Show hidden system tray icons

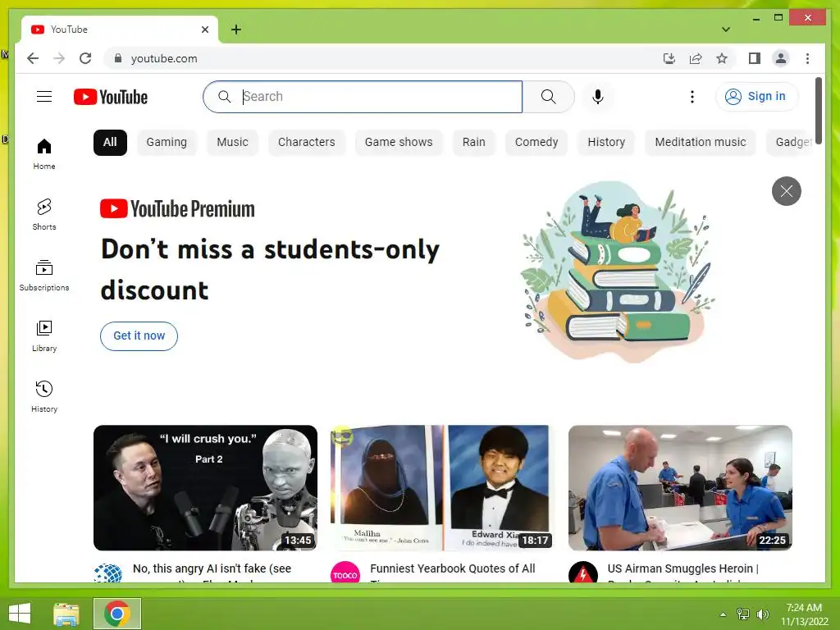[x=723, y=614]
